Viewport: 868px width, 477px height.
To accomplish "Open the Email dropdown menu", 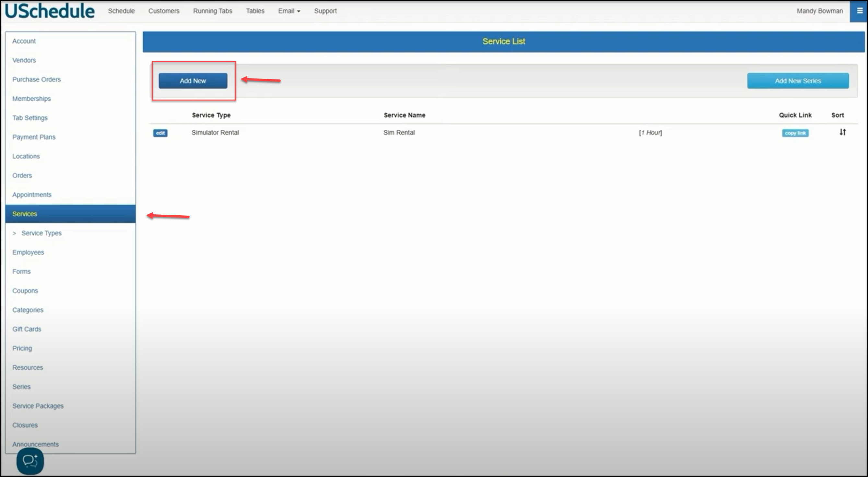I will 289,11.
